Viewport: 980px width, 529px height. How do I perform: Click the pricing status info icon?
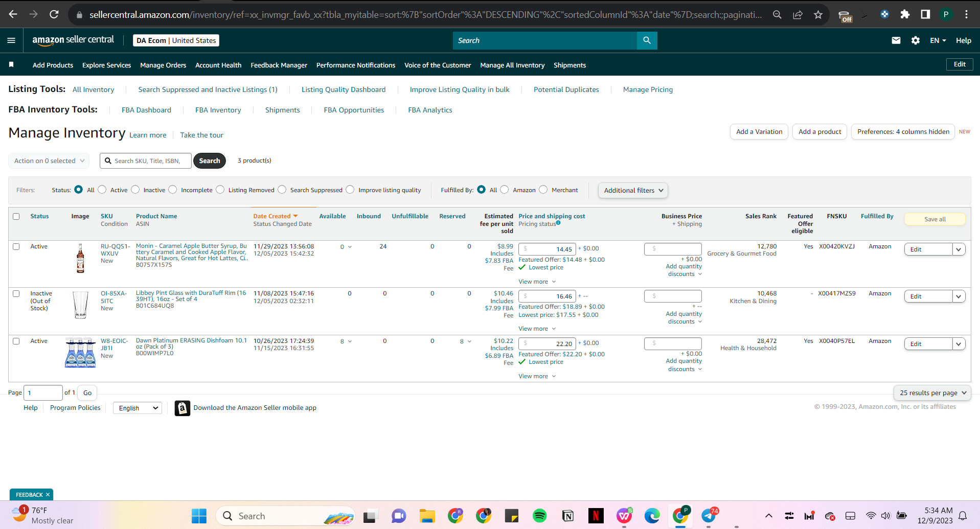click(x=558, y=223)
